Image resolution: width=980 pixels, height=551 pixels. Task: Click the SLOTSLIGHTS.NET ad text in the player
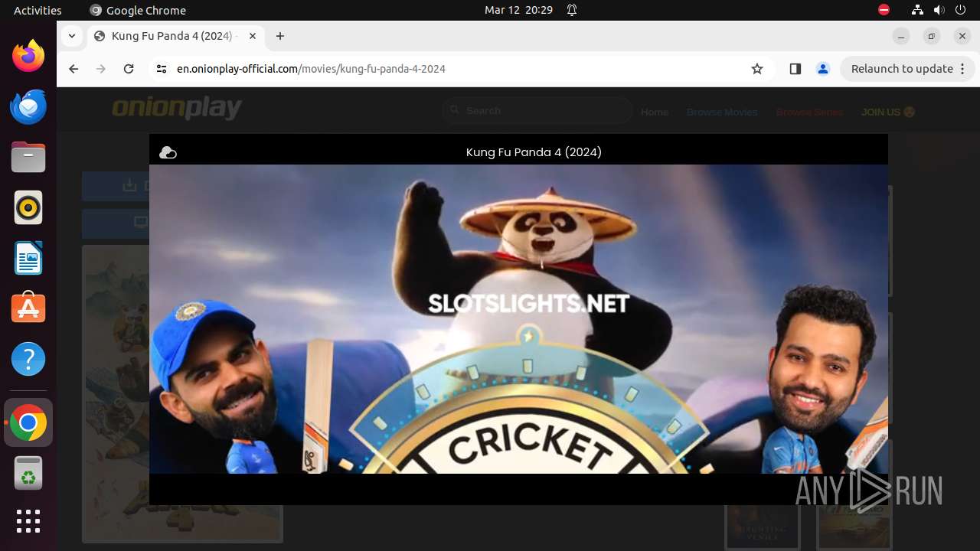pos(528,304)
